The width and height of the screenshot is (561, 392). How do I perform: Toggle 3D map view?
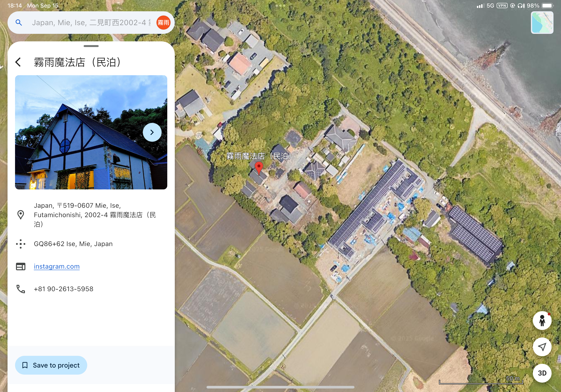[542, 373]
